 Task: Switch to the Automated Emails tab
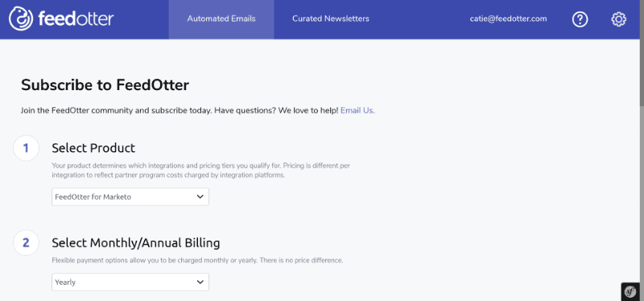(x=221, y=19)
